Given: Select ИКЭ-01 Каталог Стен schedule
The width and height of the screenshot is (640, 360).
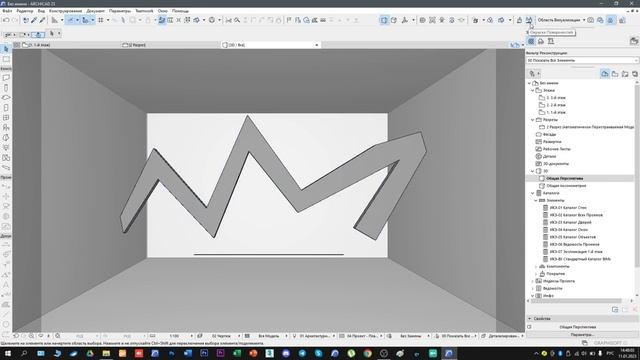Looking at the screenshot, I should click(568, 208).
